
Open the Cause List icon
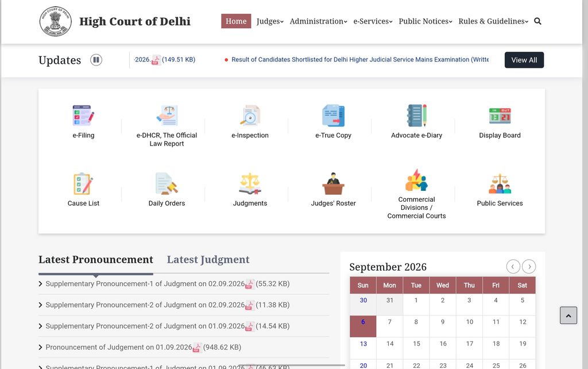click(x=83, y=183)
